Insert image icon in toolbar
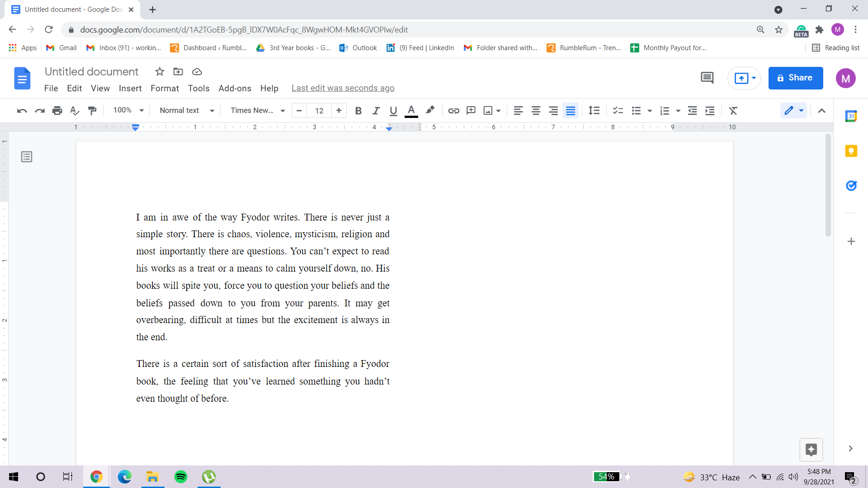Image resolution: width=868 pixels, height=488 pixels. [x=488, y=111]
